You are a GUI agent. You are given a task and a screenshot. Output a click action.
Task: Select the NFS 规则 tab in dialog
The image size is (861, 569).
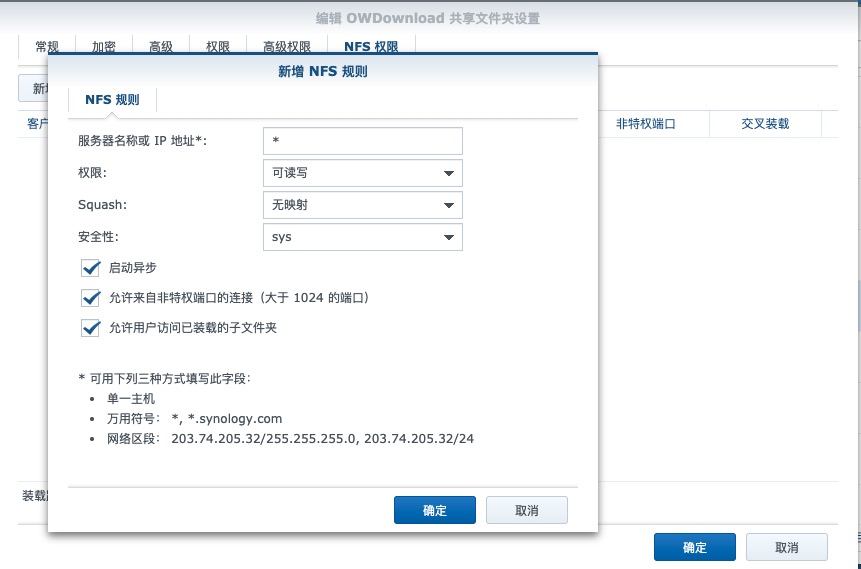[x=112, y=100]
